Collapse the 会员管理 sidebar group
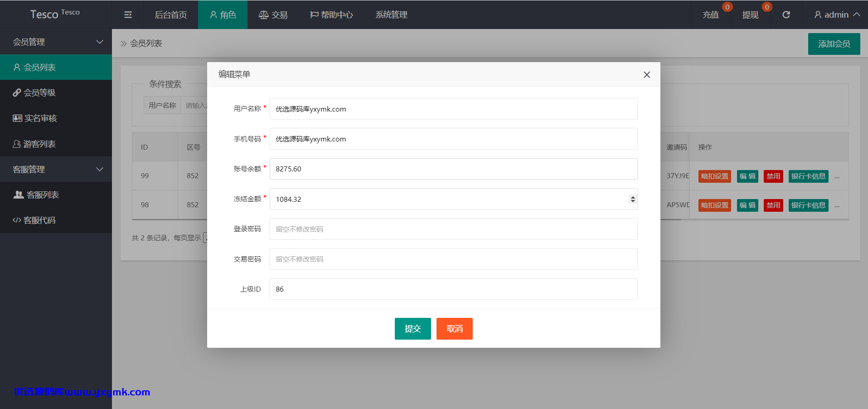Screen dimensions: 868x409 pos(56,42)
